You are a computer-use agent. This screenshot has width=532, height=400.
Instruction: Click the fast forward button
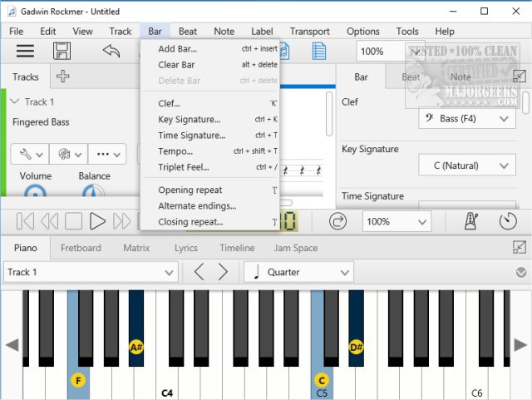tap(121, 221)
